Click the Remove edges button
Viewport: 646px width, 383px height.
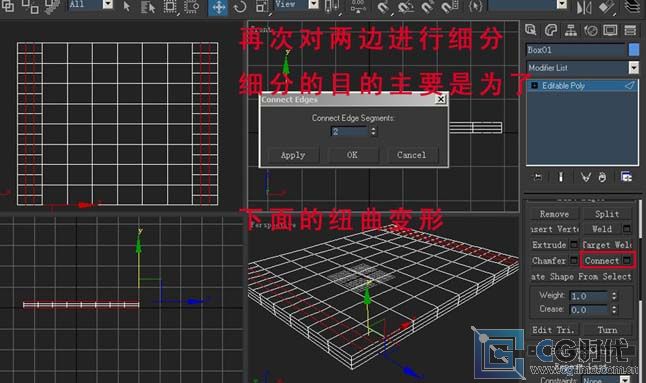[x=554, y=214]
